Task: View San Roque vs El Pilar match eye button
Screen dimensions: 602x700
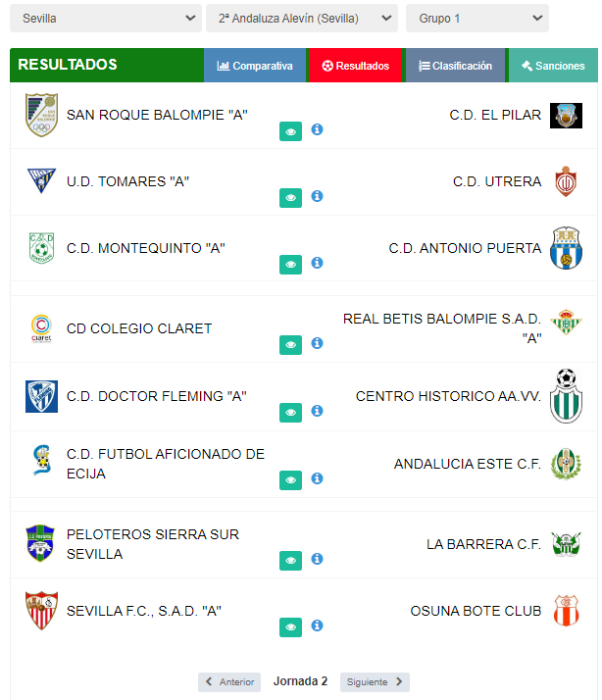Action: (291, 131)
